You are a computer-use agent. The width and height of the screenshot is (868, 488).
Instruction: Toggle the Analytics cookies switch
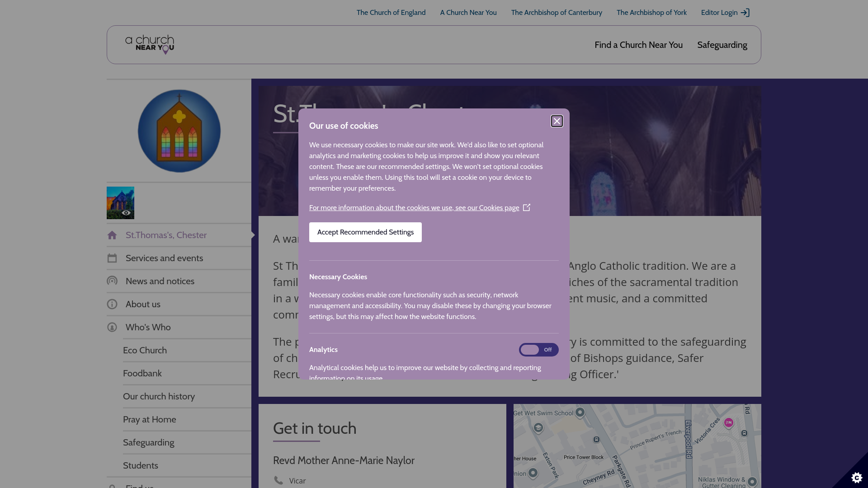pos(538,350)
